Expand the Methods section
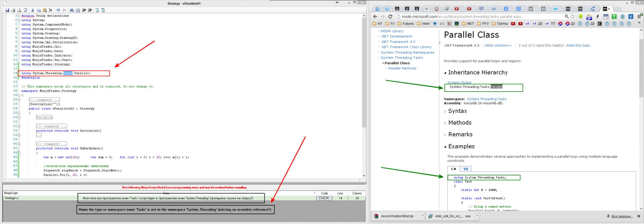644x224 pixels. pyautogui.click(x=445, y=123)
